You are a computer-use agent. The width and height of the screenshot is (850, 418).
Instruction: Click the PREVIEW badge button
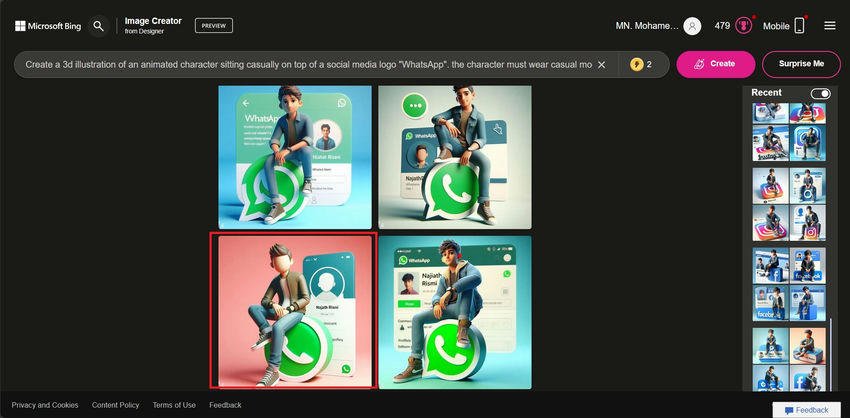point(214,25)
